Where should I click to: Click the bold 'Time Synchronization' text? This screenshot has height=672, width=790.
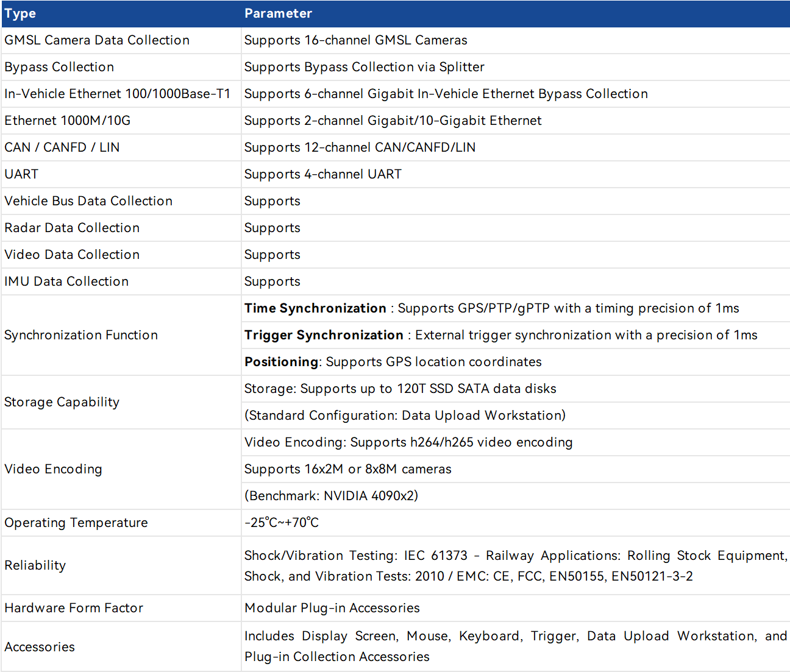[315, 308]
